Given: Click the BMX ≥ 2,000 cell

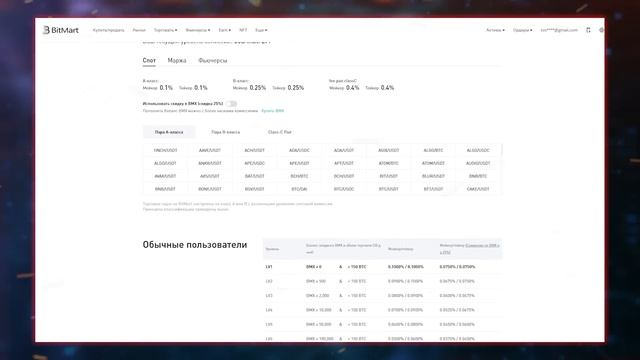Looking at the screenshot, I should point(318,296).
